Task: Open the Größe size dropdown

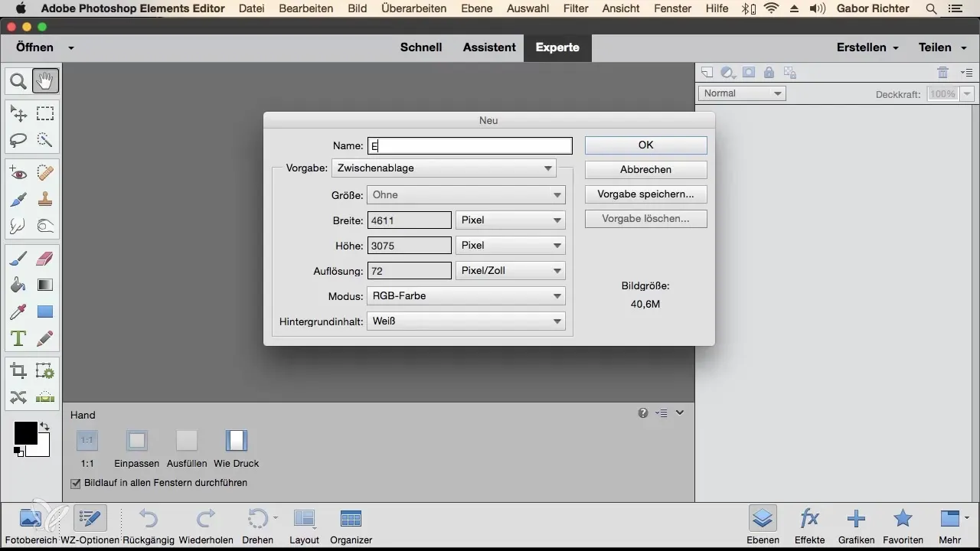Action: point(466,194)
